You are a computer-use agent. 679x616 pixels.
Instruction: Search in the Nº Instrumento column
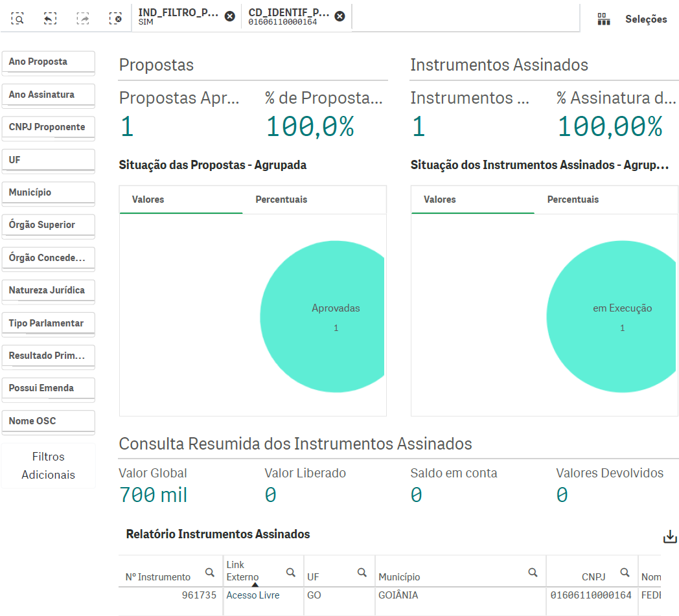210,572
